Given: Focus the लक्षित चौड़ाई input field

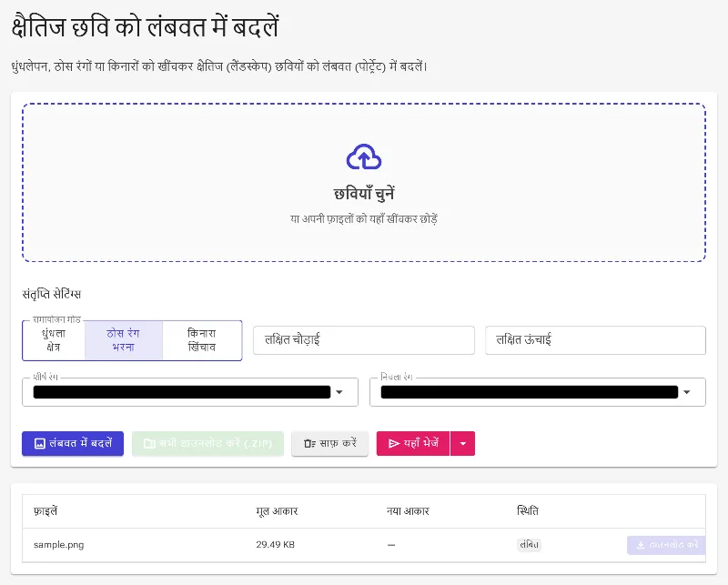Looking at the screenshot, I should coord(363,340).
